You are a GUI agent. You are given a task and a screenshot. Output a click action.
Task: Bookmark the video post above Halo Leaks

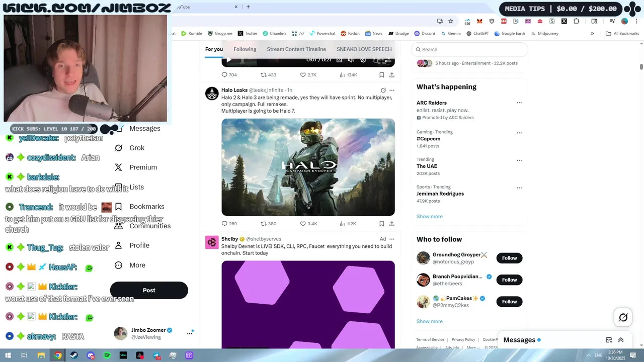382,75
